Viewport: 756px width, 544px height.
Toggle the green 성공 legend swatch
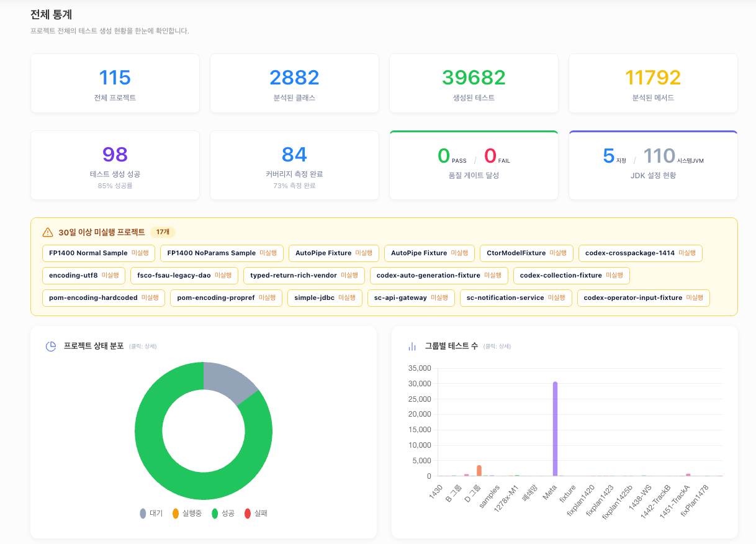coord(215,514)
